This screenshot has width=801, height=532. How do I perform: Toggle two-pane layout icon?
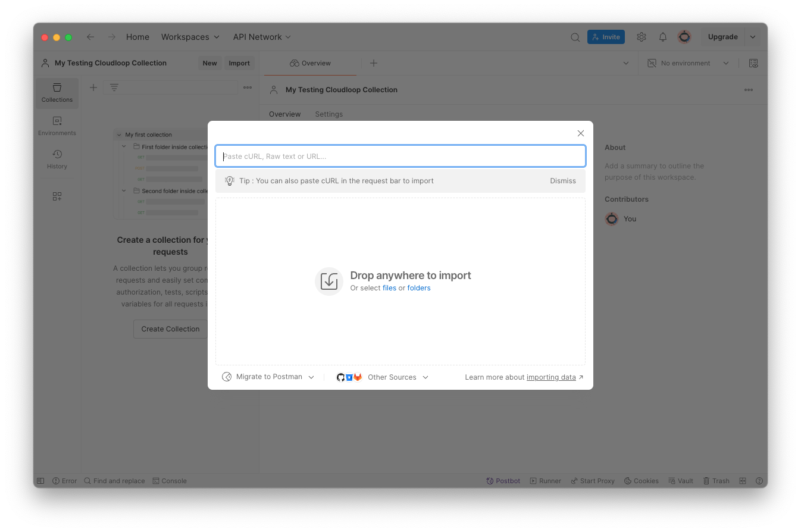click(x=743, y=481)
